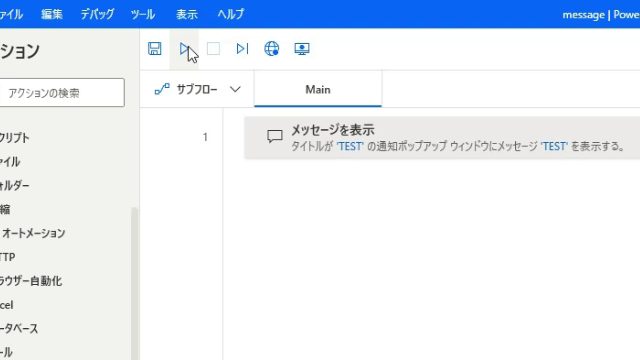Screen dimensions: 640x360
Task: Click the Save flow floppy disk icon
Action: click(155, 49)
